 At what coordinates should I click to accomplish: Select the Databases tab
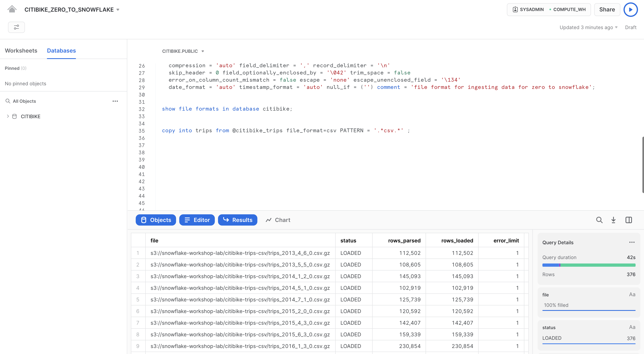61,51
